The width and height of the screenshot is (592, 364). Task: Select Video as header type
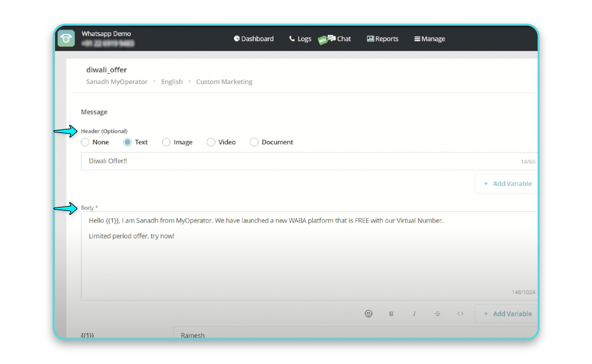pos(211,142)
